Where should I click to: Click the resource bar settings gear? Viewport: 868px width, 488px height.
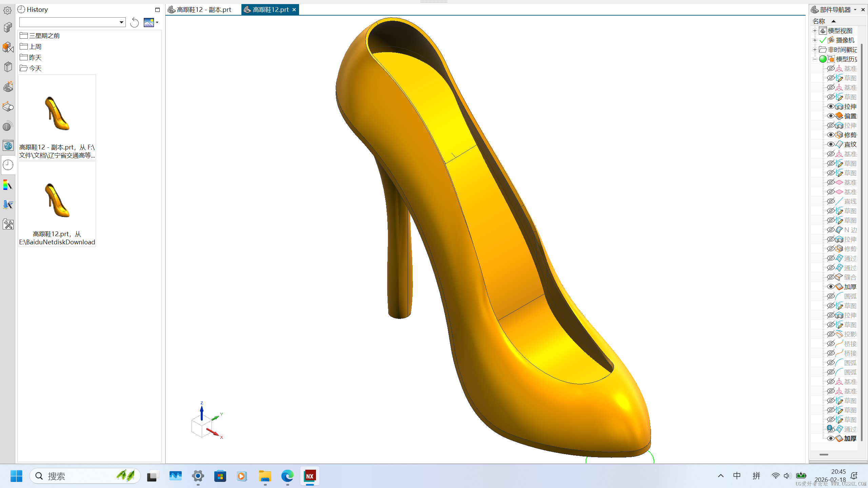tap(7, 11)
